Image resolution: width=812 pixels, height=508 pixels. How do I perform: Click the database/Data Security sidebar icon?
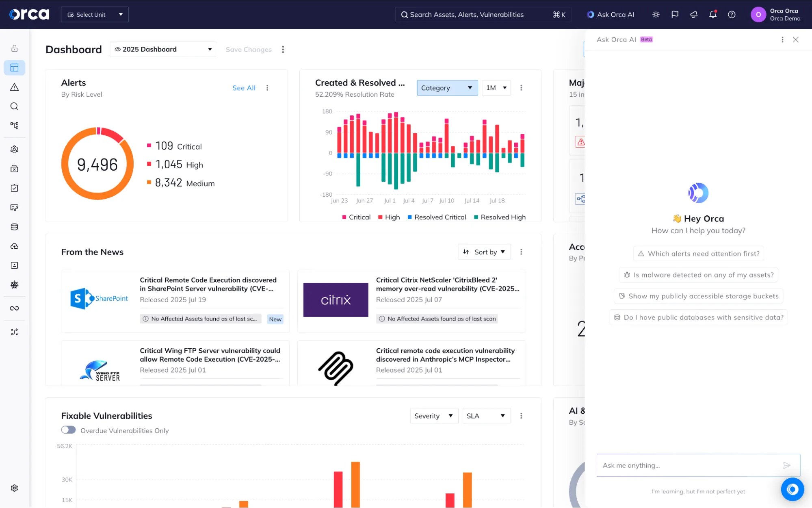tap(14, 226)
